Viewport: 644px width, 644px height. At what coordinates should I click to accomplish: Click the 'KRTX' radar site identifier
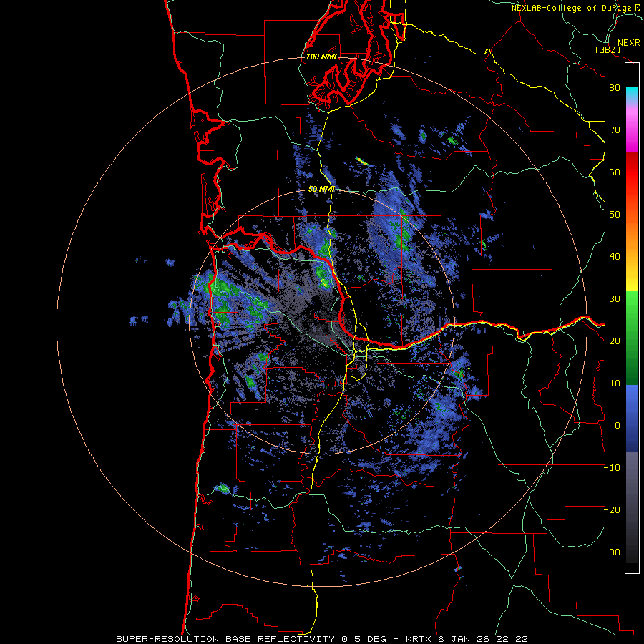point(420,639)
